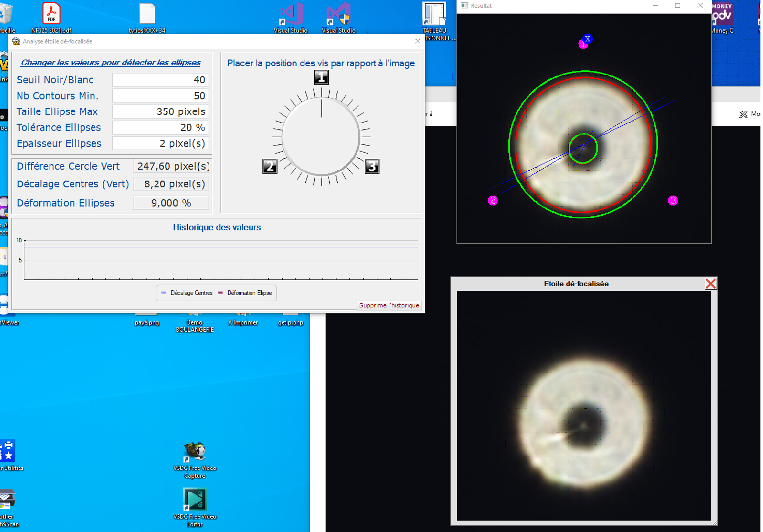Click the Seuil Noir/Blanc label
The width and height of the screenshot is (763, 532).
click(55, 80)
